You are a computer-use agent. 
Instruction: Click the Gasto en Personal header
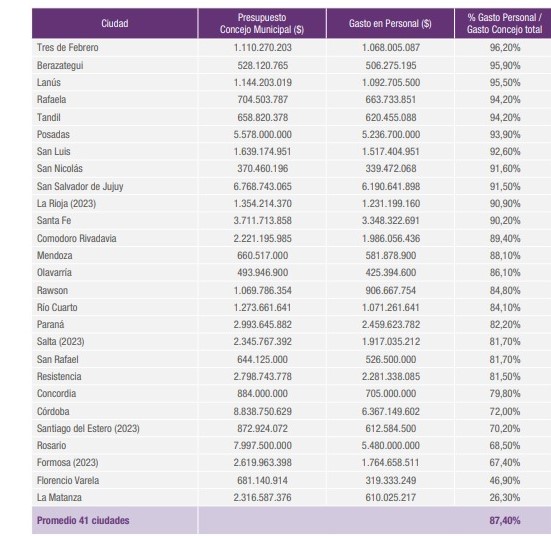tap(390, 24)
